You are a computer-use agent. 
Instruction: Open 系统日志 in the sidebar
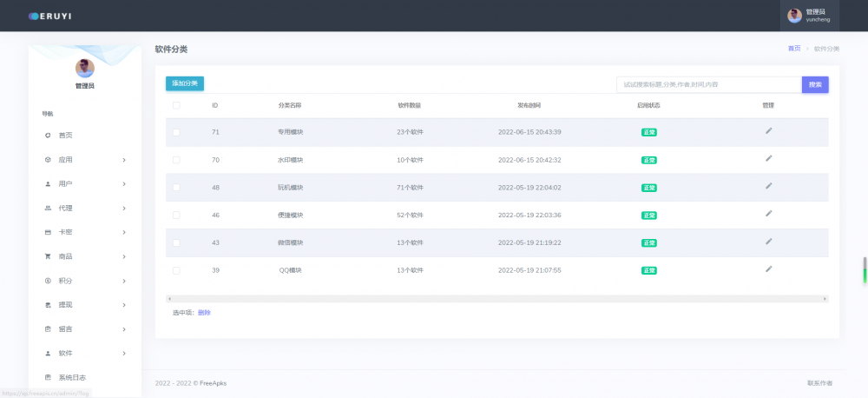72,377
